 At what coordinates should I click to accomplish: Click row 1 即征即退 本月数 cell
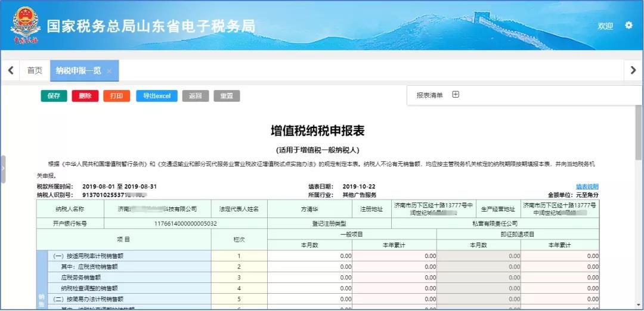tap(479, 256)
